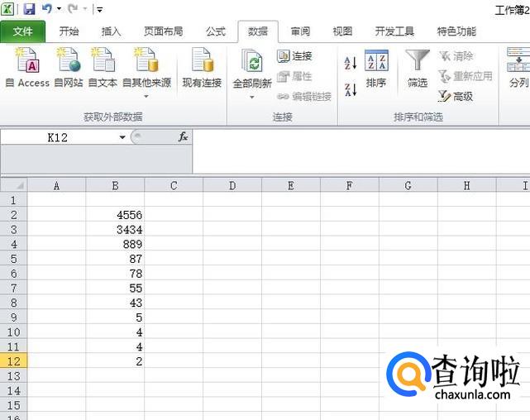530x420 pixels.
Task: Click the fx insert function icon
Action: point(183,137)
